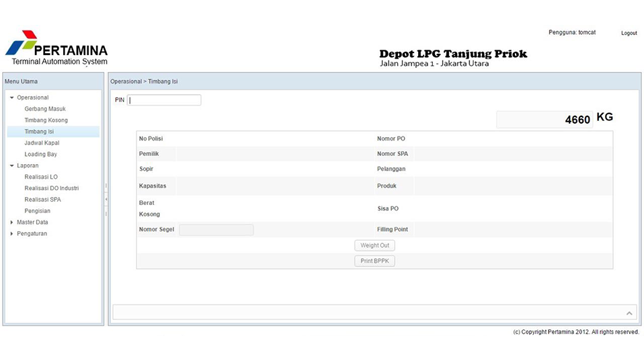Click 'Terminal Automation System' subtitle
The width and height of the screenshot is (644, 363).
coord(60,62)
